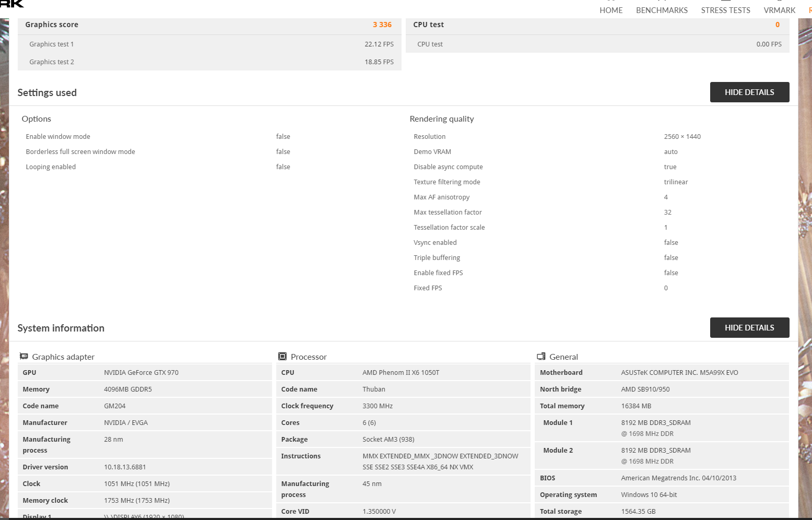The width and height of the screenshot is (812, 520).
Task: Click North bridge AMD SB910/950 value
Action: [645, 389]
